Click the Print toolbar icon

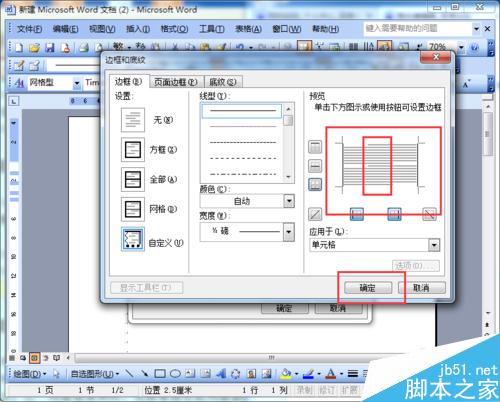click(x=84, y=48)
